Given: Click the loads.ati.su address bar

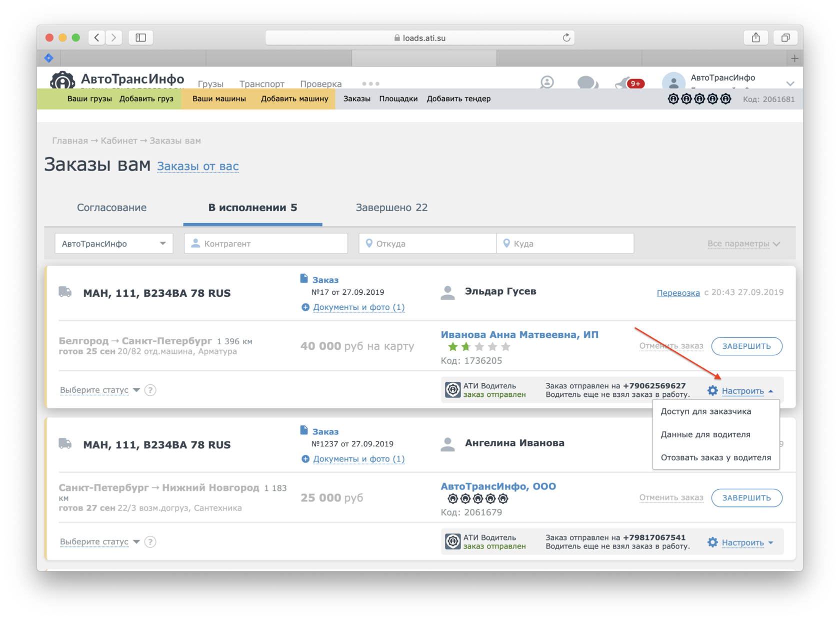Looking at the screenshot, I should pyautogui.click(x=419, y=38).
